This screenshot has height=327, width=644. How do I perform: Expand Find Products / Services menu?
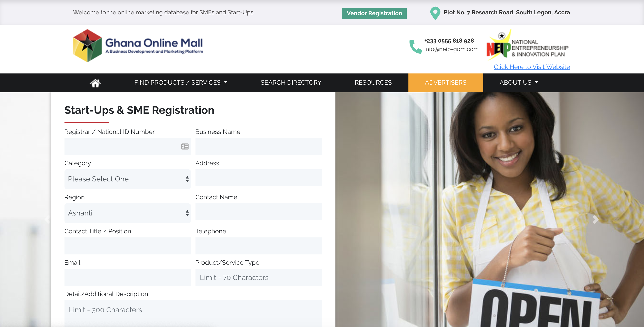[x=181, y=82]
